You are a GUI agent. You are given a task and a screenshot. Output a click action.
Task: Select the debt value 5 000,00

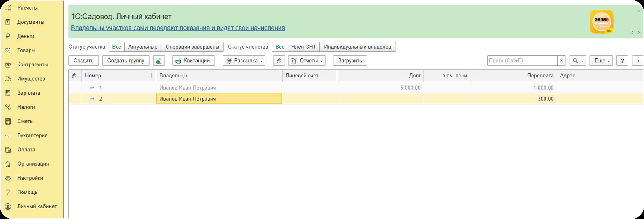point(410,88)
